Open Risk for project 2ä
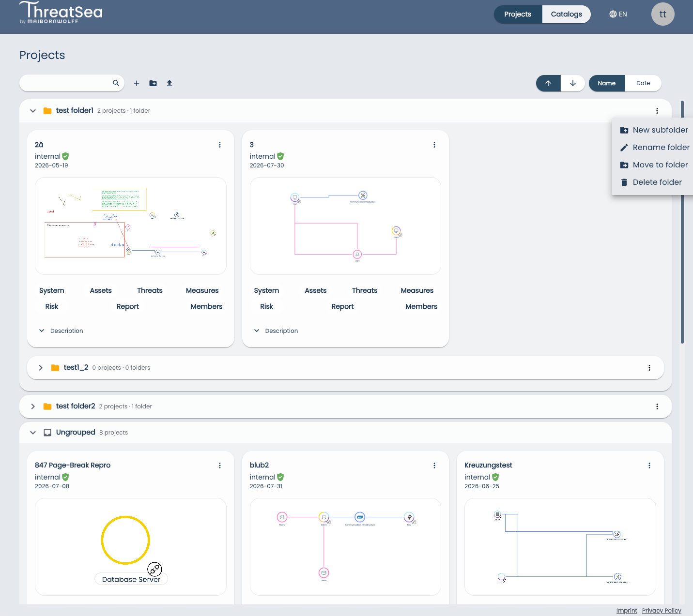This screenshot has height=616, width=693. click(x=52, y=306)
